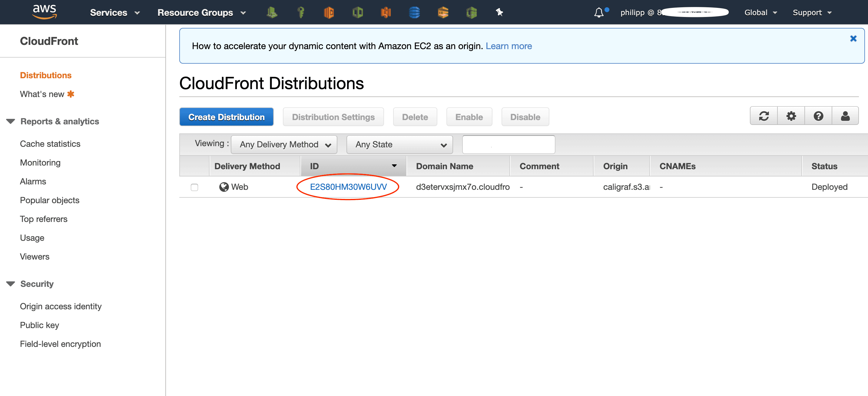Click the pushpin shortcut icon
Image resolution: width=868 pixels, height=396 pixels.
pyautogui.click(x=499, y=12)
